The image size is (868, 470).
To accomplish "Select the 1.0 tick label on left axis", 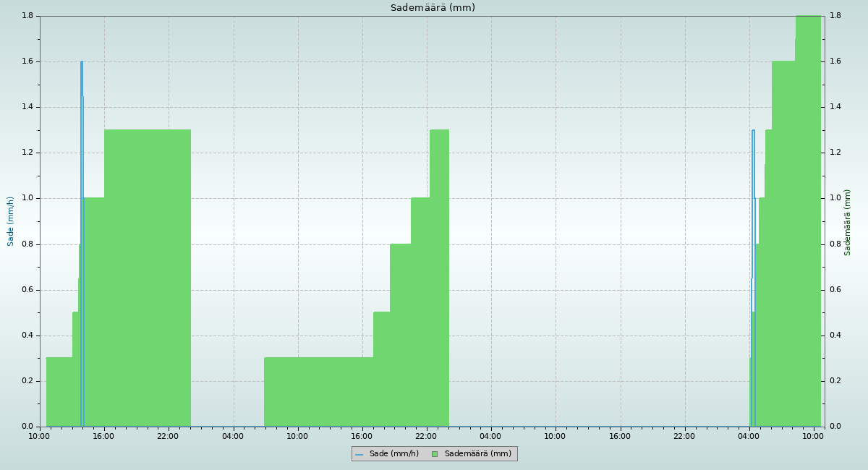I will 27,198.
